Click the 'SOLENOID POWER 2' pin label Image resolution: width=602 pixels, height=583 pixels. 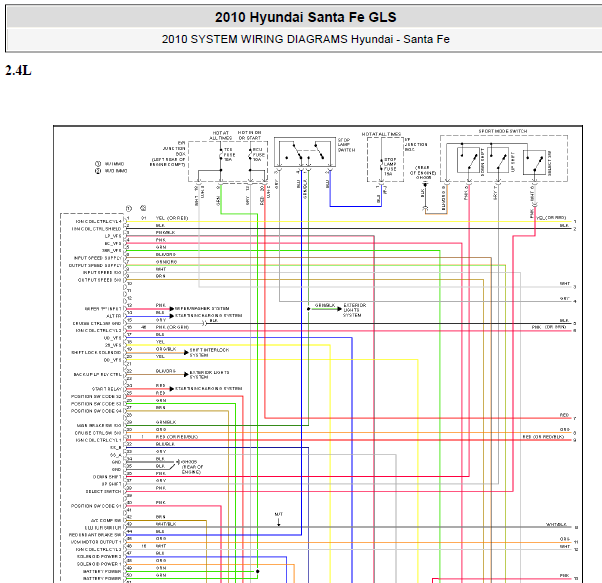click(99, 557)
